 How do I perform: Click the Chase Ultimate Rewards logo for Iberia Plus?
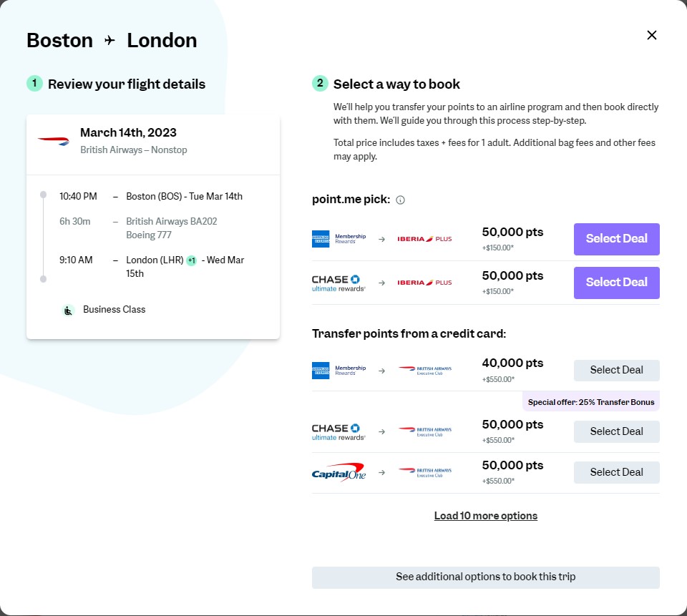[339, 283]
